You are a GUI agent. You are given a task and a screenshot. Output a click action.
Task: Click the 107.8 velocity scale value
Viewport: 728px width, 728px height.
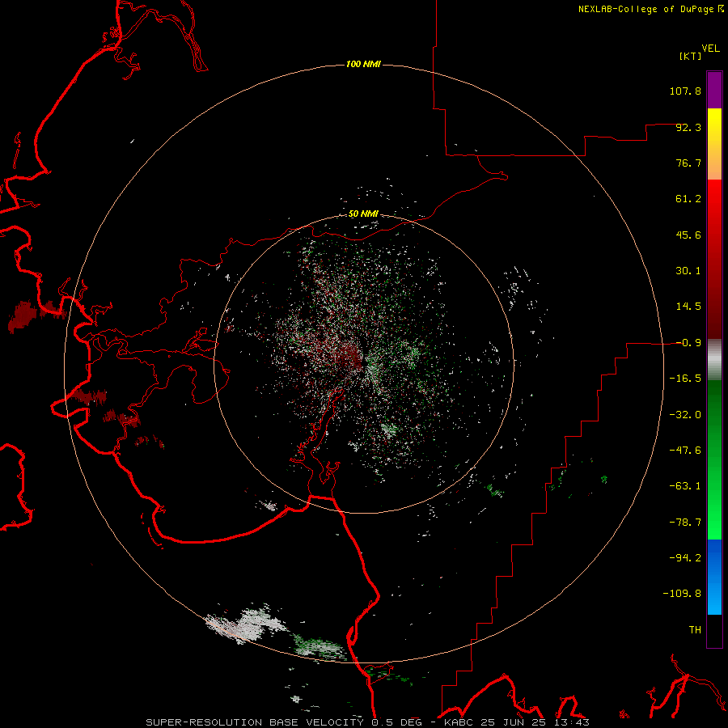tap(685, 91)
